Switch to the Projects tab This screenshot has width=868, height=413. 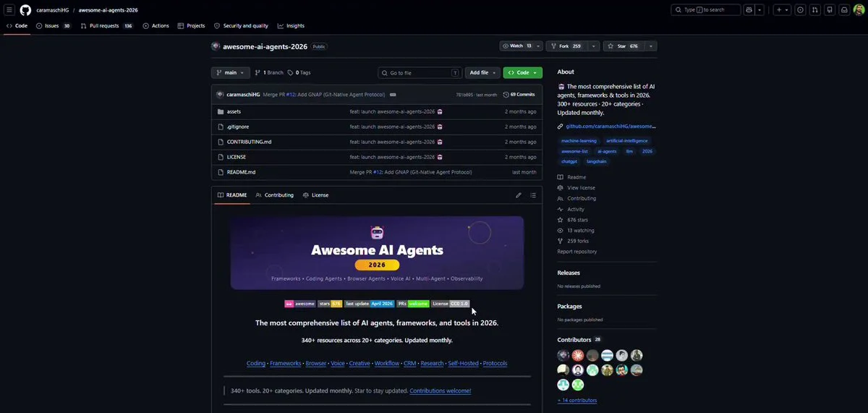point(191,26)
